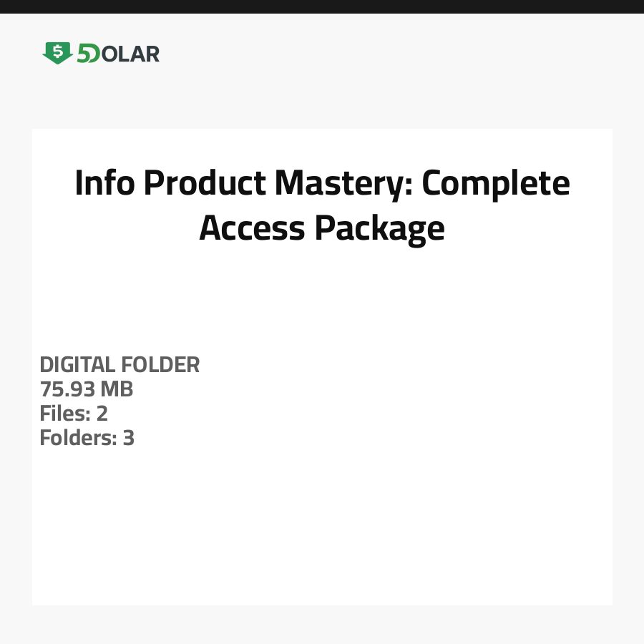Click the green 5D logo lettering
The width and height of the screenshot is (644, 644).
88,54
